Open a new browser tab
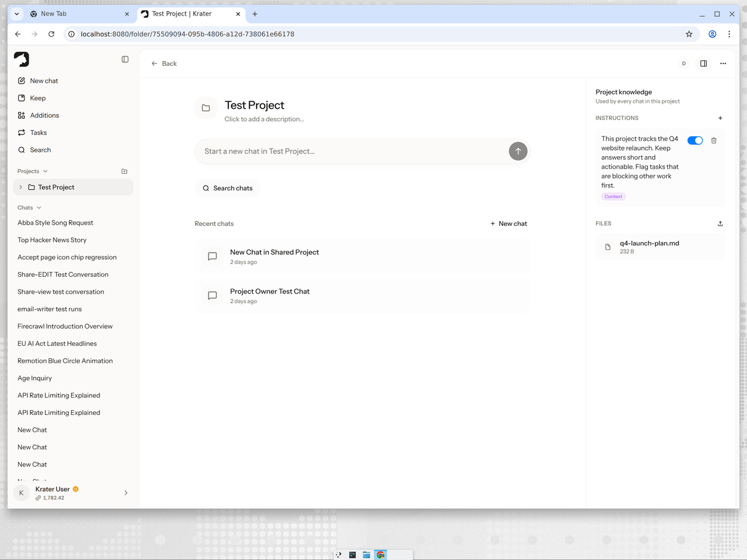The height and width of the screenshot is (560, 747). (255, 14)
